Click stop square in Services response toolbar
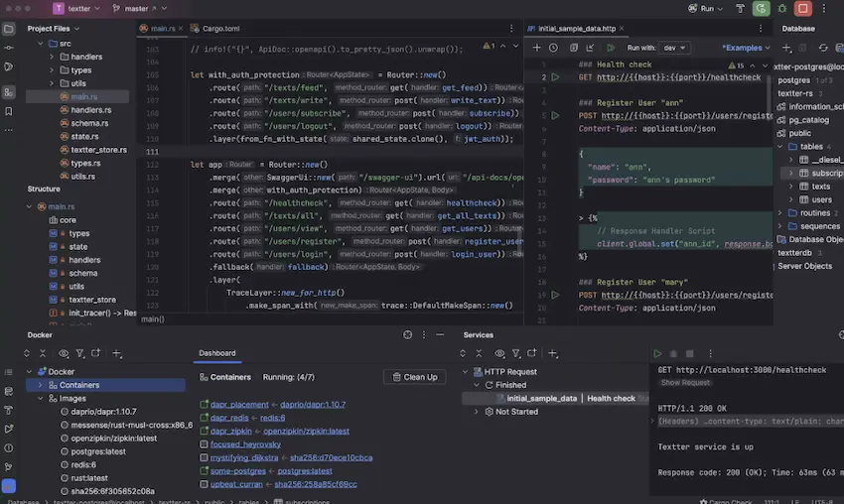This screenshot has width=844, height=504. (689, 353)
